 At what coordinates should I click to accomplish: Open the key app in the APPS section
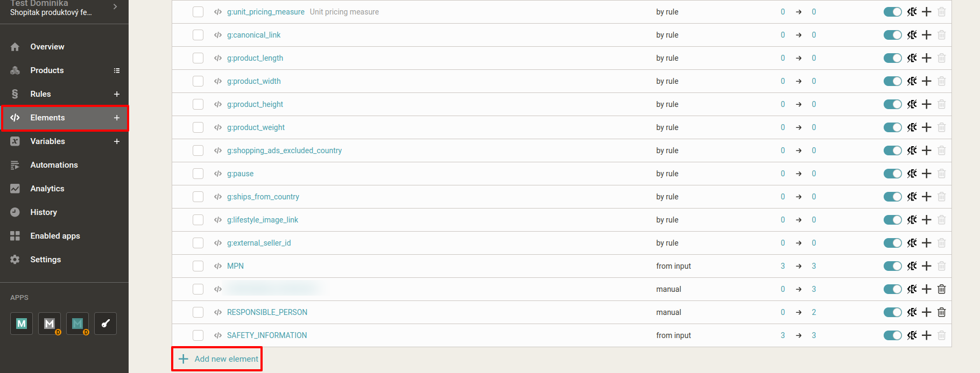[x=105, y=324]
